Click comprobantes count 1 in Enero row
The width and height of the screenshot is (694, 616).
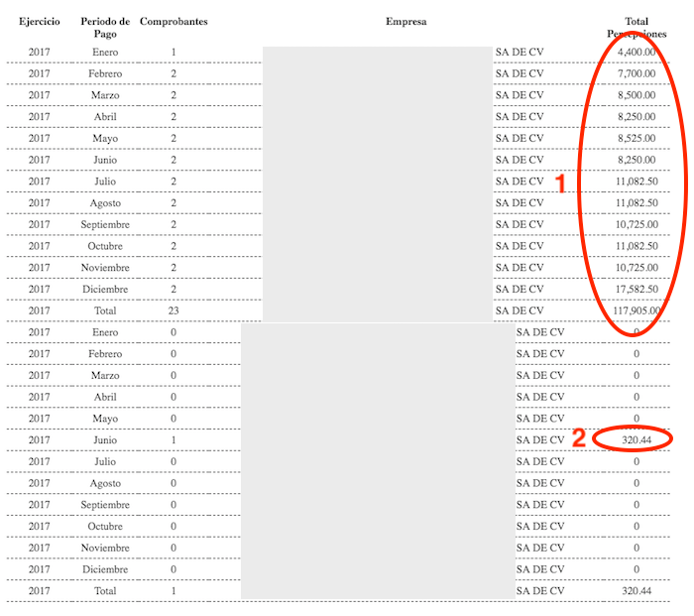click(x=173, y=52)
